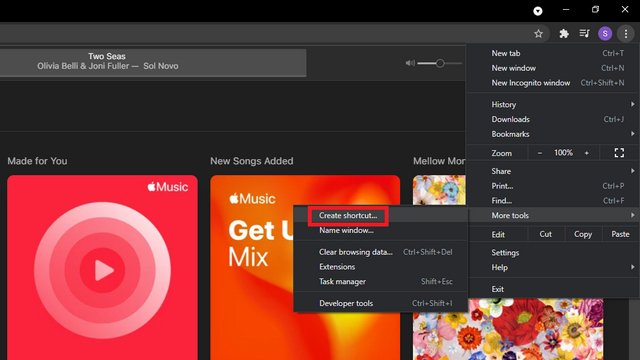The width and height of the screenshot is (640, 360).
Task: Click Cut in the Edit row
Action: tap(546, 234)
